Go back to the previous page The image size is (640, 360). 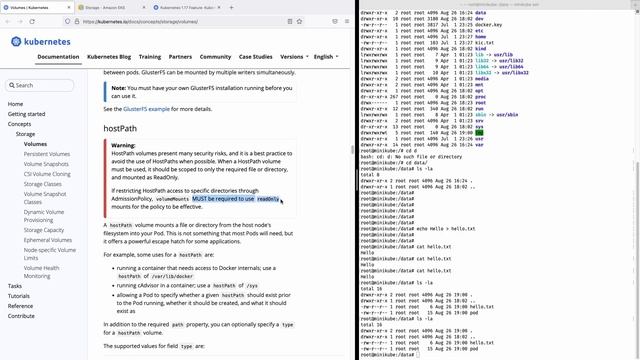(x=7, y=21)
